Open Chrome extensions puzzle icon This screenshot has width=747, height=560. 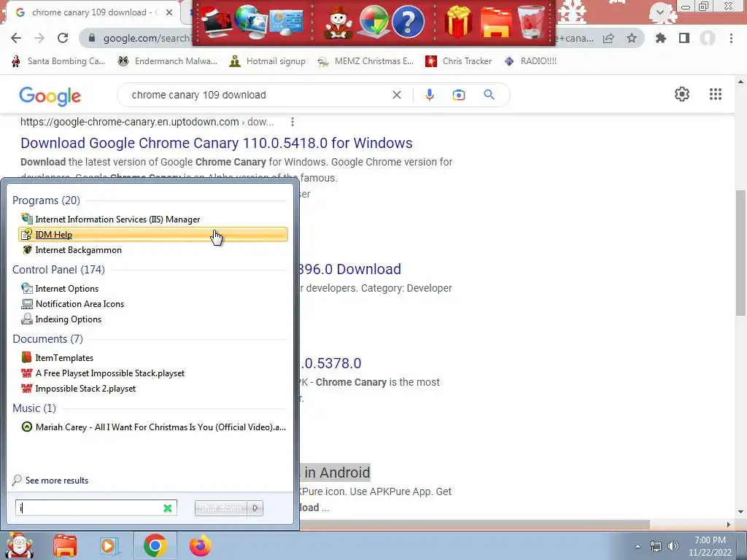point(660,38)
